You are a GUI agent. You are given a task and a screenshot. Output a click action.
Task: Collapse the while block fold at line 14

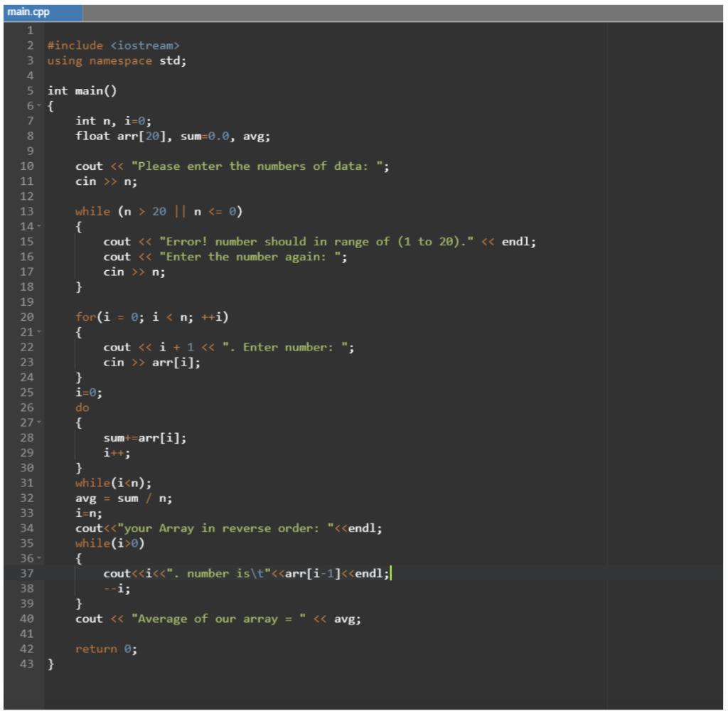pyautogui.click(x=40, y=226)
